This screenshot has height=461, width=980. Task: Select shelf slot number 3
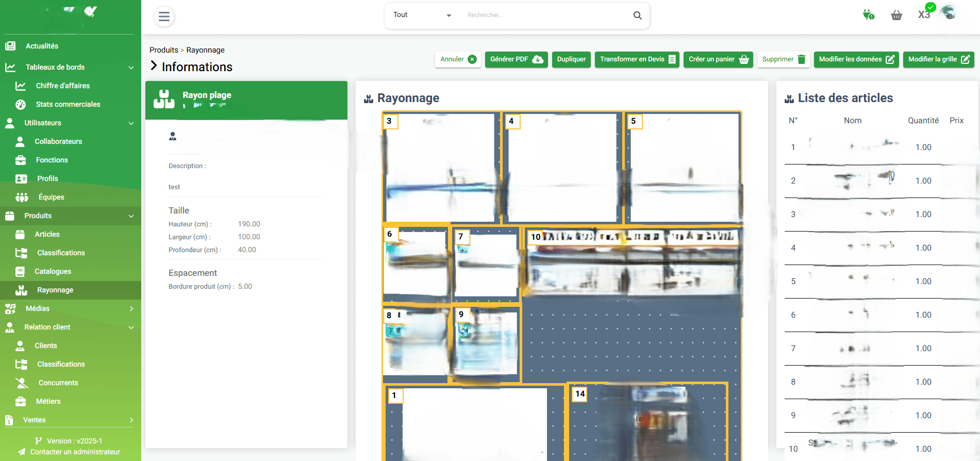point(389,121)
